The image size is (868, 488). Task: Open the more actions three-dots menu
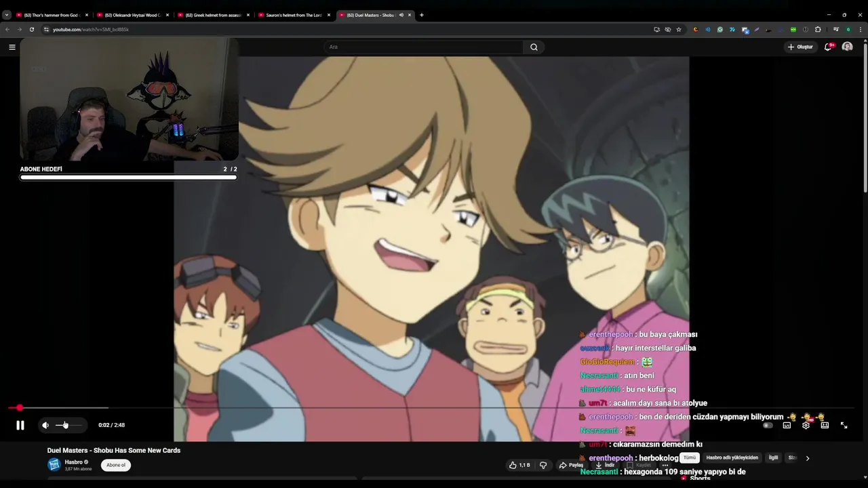[665, 465]
